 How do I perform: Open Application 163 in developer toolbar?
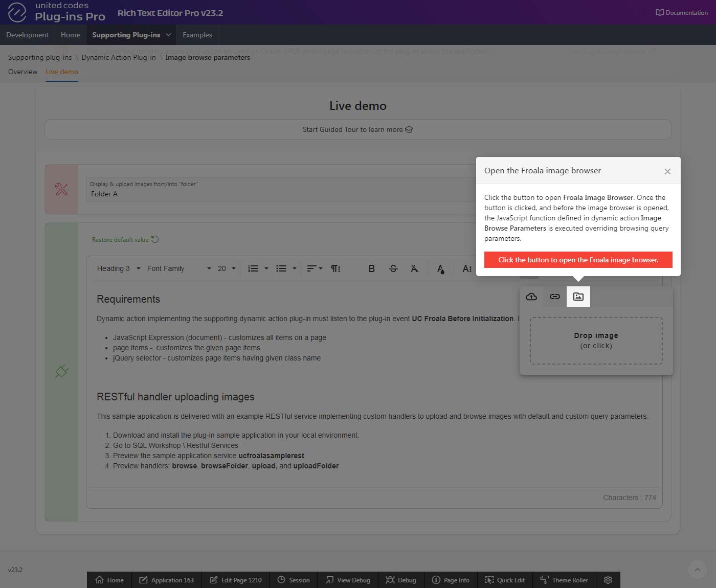[167, 580]
